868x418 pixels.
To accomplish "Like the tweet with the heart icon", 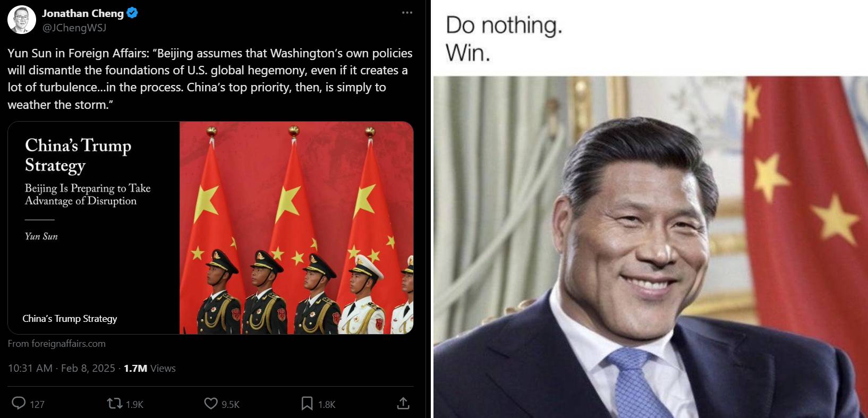I will pos(211,404).
